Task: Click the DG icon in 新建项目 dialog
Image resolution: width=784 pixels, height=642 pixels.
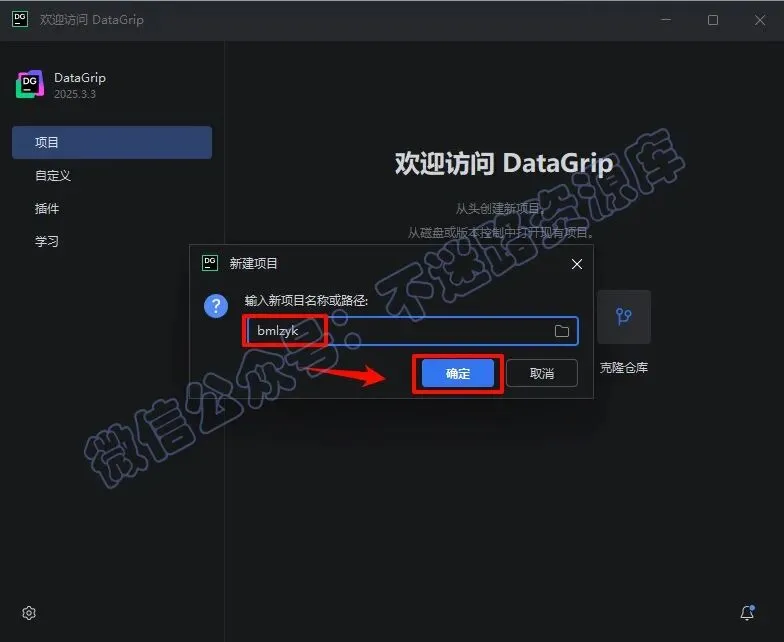Action: [210, 263]
